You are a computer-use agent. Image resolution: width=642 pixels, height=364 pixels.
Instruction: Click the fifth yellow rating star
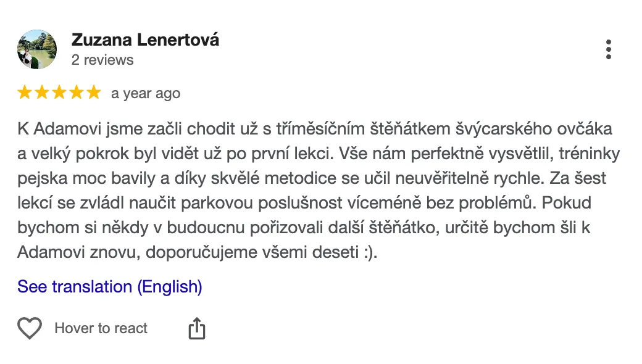click(93, 93)
